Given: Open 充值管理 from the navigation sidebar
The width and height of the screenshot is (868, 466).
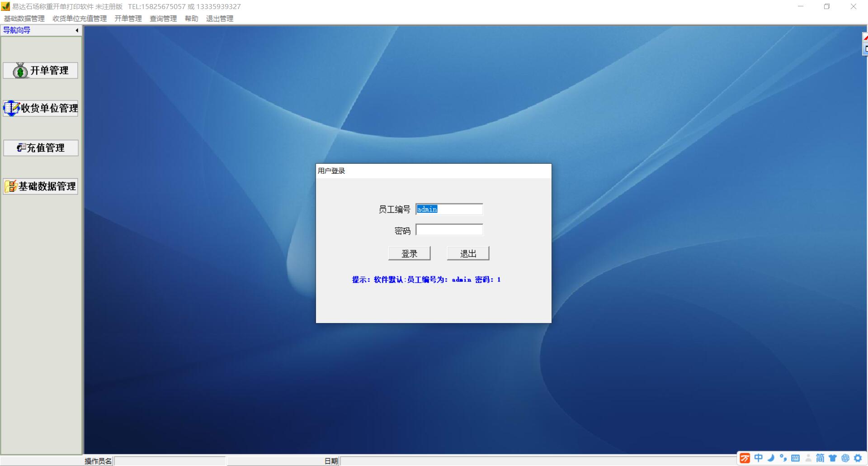Looking at the screenshot, I should click(41, 148).
